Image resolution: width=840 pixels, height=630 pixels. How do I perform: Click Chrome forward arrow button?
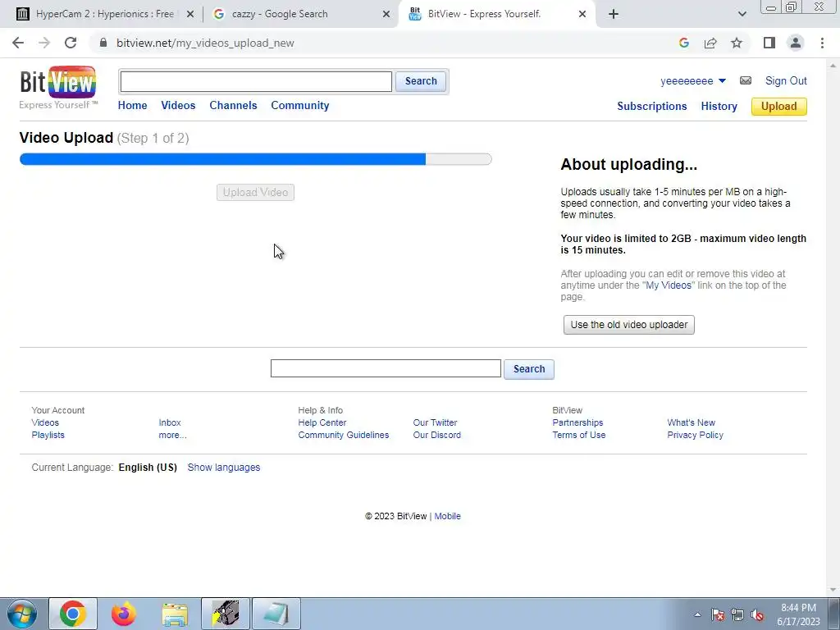(x=44, y=43)
